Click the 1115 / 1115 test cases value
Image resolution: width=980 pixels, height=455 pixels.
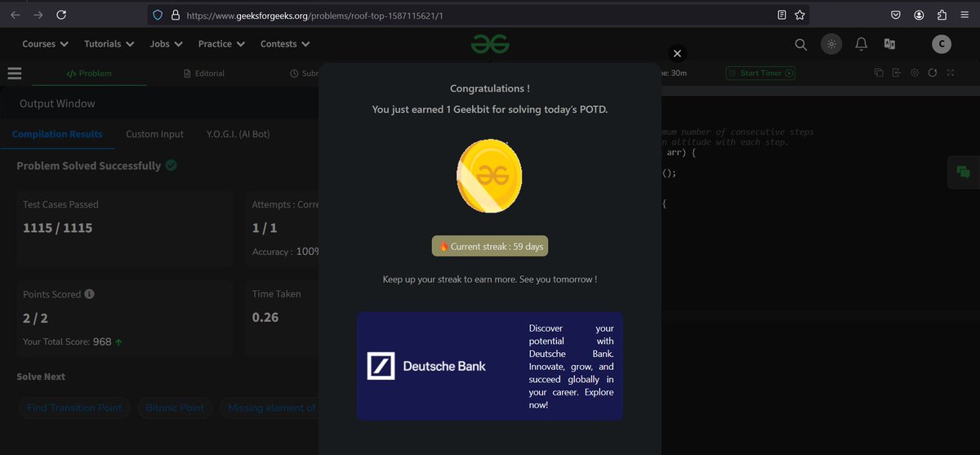click(57, 228)
